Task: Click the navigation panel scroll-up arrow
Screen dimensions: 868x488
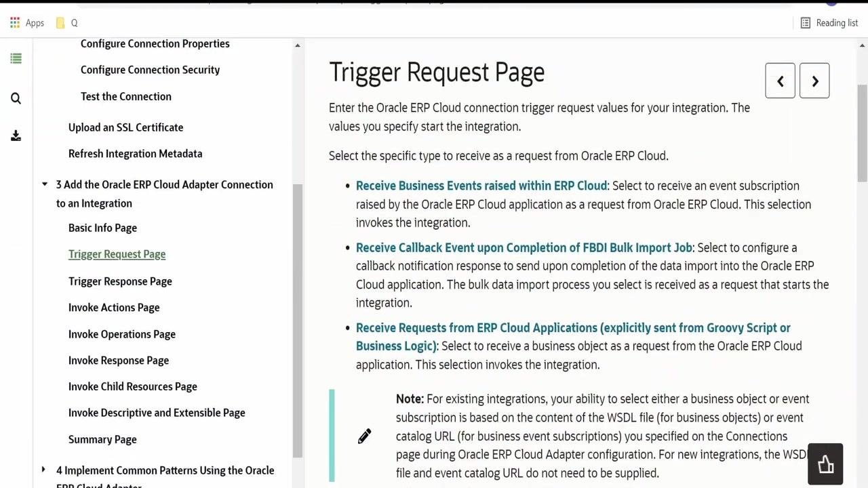Action: coord(297,45)
